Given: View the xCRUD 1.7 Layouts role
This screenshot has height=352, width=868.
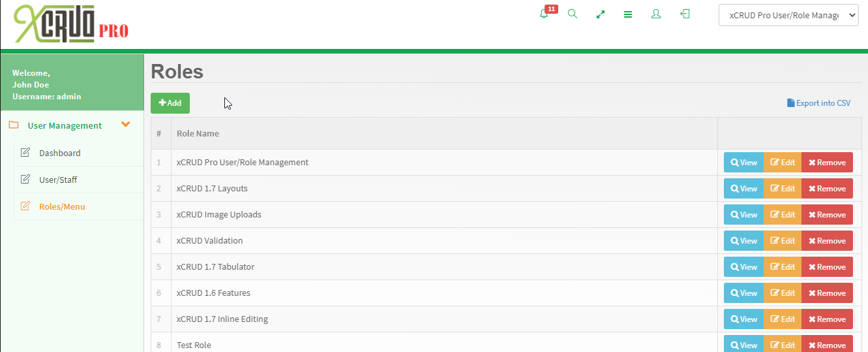Looking at the screenshot, I should [x=743, y=189].
